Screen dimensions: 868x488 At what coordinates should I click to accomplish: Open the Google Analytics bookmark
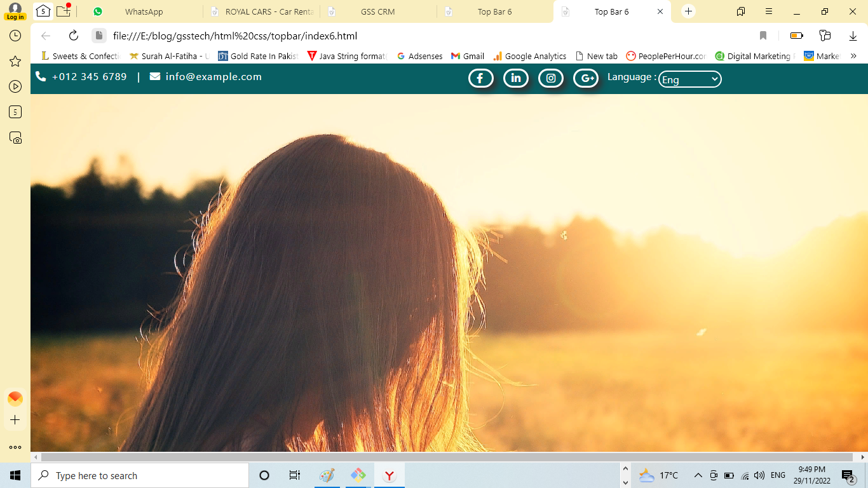coord(529,56)
